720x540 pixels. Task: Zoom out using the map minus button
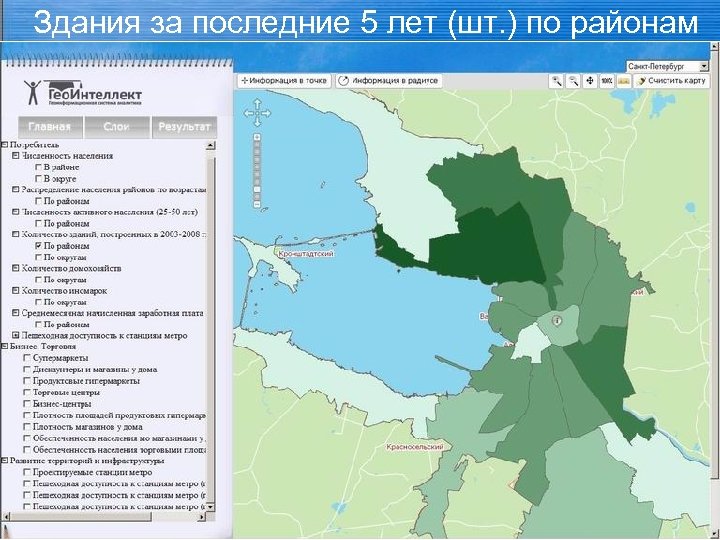tap(257, 204)
